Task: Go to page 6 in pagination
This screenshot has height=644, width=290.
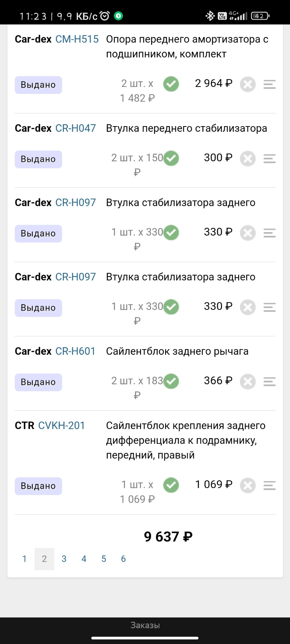Action: pyautogui.click(x=123, y=559)
